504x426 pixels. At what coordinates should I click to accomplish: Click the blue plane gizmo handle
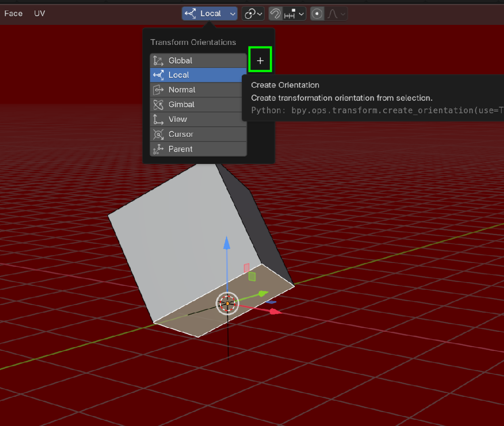[271, 302]
